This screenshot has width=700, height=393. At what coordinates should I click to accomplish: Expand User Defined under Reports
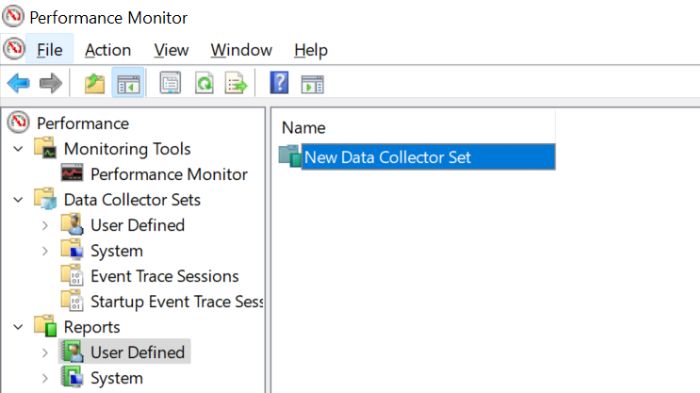[45, 353]
